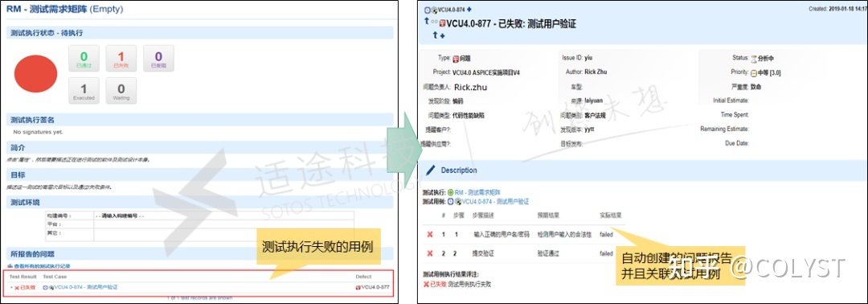This screenshot has height=304, width=868.
Task: Click the Test Case column header
Action: 55,277
